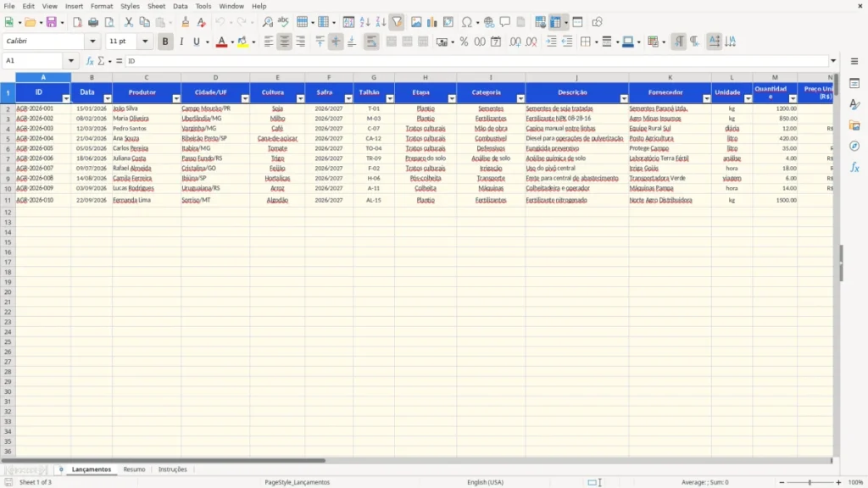This screenshot has width=868, height=488.
Task: Open the Cultura column filter dropdown
Action: coord(301,98)
